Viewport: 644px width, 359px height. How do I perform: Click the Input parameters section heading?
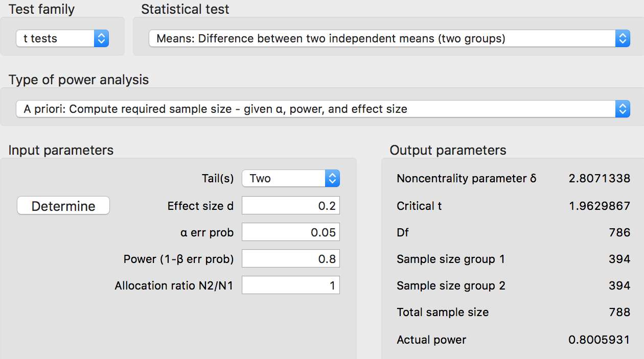tap(61, 150)
